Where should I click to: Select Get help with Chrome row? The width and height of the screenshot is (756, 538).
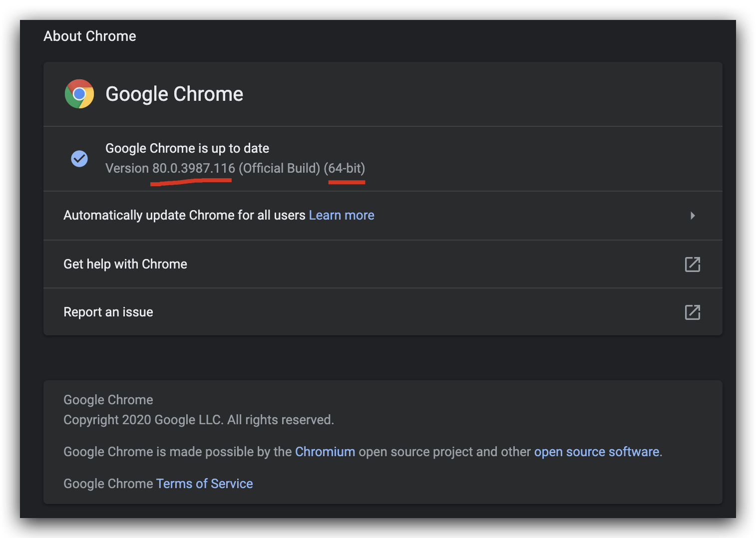coord(383,264)
